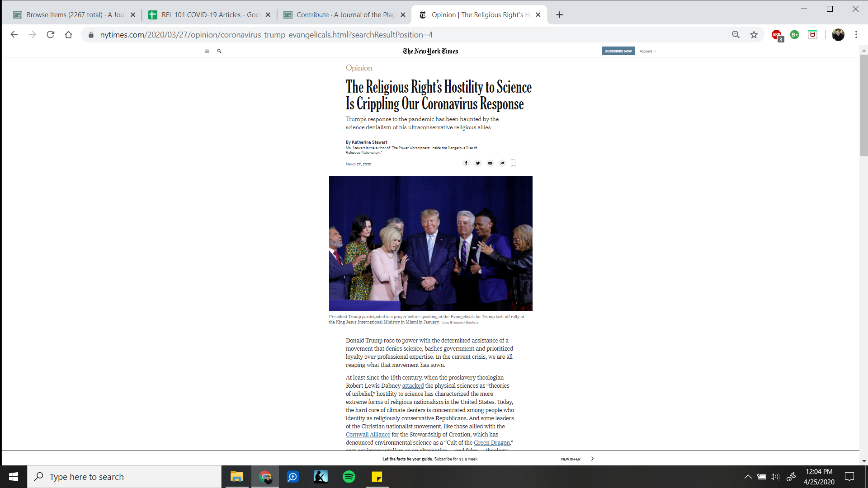Share article on Twitter
The image size is (868, 488).
click(478, 163)
